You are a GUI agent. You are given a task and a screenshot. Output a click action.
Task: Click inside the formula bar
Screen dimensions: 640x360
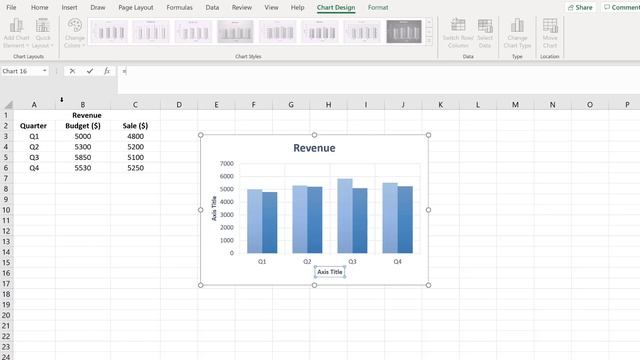(380, 80)
